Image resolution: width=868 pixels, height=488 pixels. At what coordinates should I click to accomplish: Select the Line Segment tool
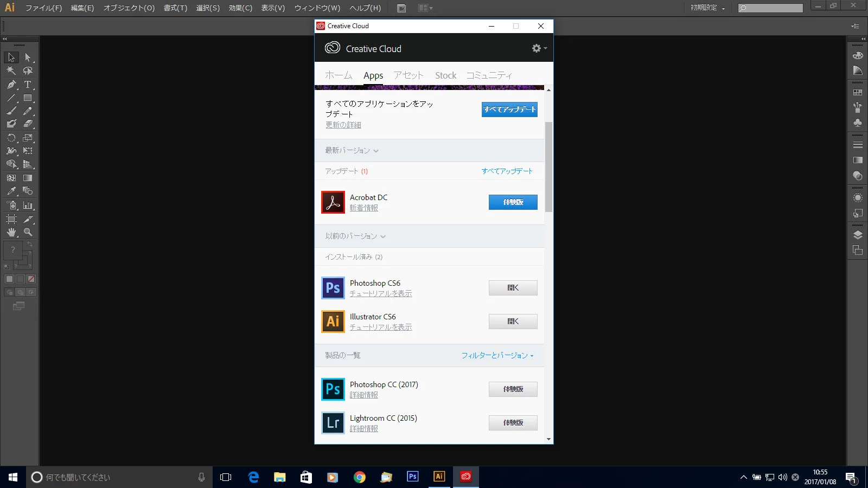coord(11,98)
